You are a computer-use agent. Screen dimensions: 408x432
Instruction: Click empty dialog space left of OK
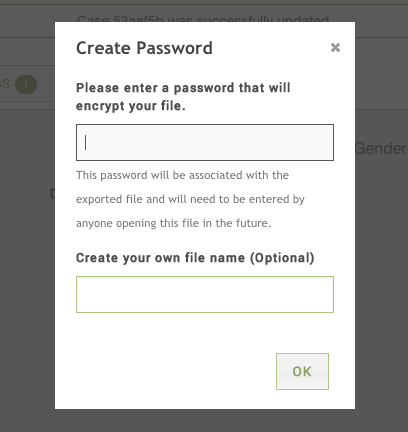tap(173, 371)
